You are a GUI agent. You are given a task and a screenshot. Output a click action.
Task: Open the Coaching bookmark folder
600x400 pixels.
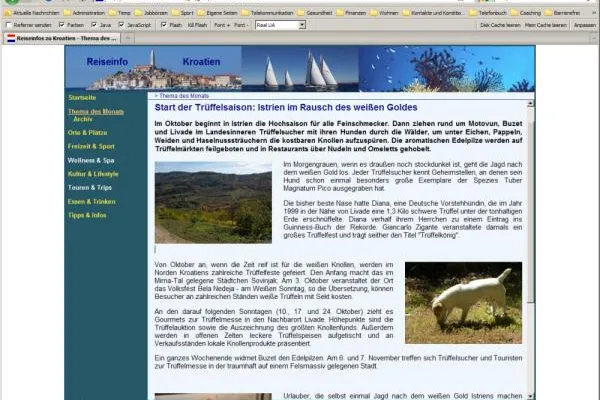526,13
